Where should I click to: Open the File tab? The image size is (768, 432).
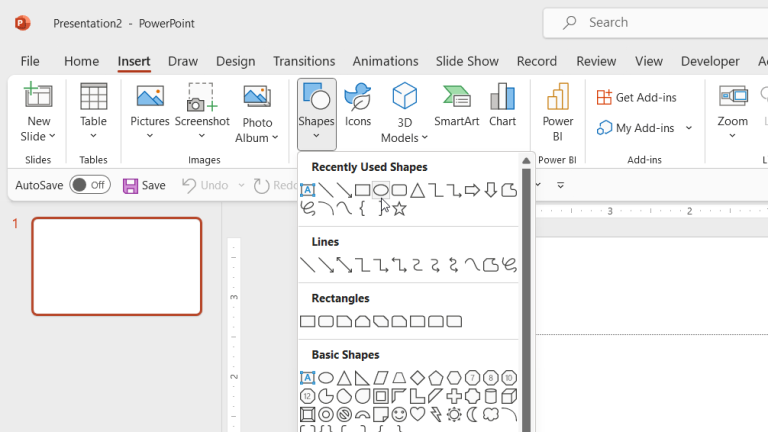pos(30,61)
